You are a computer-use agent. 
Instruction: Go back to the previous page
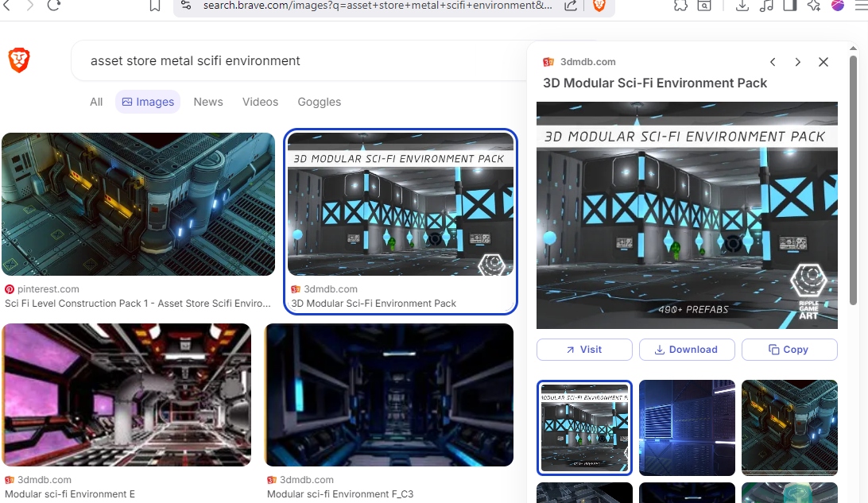pyautogui.click(x=6, y=6)
